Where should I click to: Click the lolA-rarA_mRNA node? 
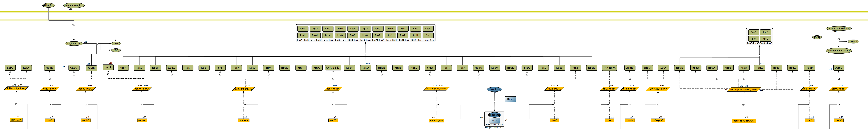coord(16,88)
